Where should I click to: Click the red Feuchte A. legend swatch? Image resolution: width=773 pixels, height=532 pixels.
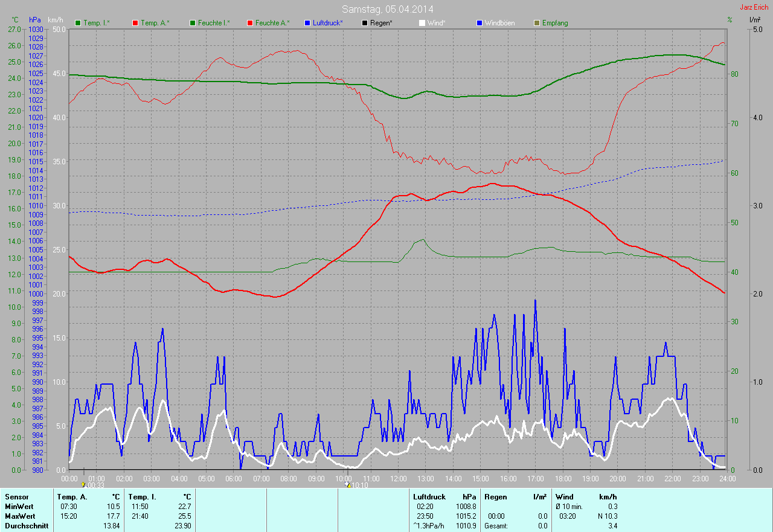coord(250,23)
